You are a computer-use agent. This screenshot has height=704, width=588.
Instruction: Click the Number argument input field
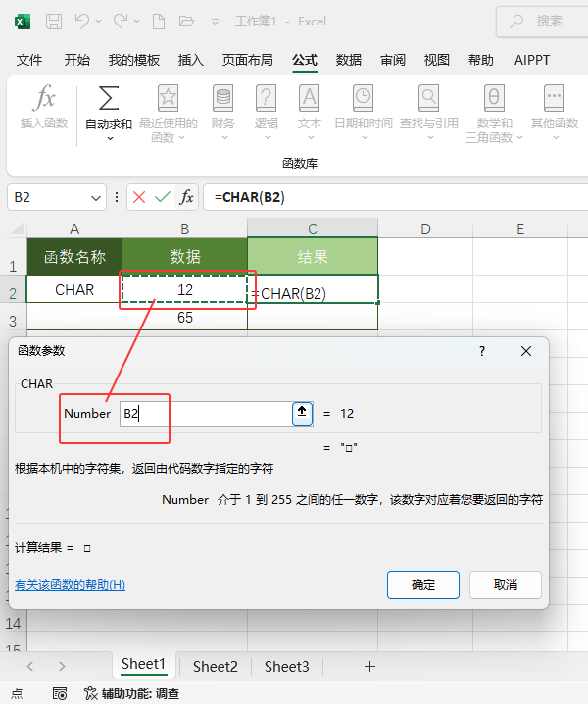[206, 414]
